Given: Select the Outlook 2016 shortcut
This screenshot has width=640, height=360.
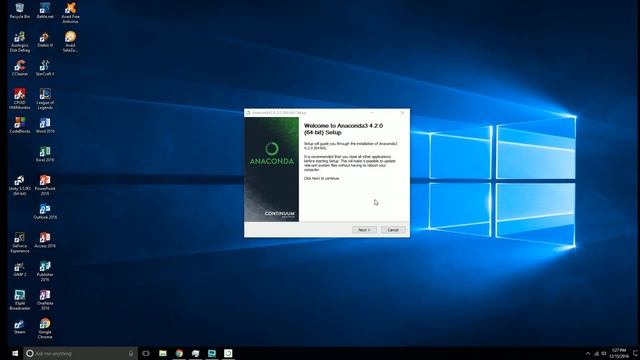Looking at the screenshot, I should pyautogui.click(x=45, y=212).
